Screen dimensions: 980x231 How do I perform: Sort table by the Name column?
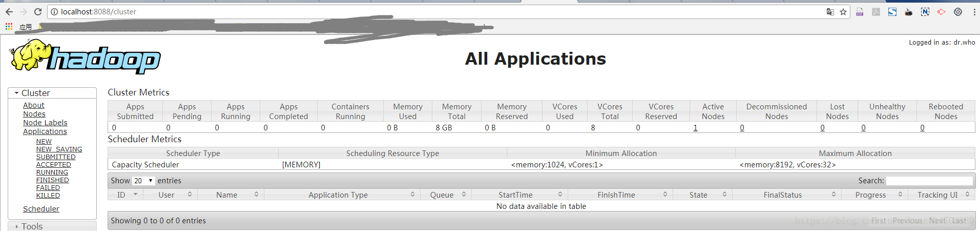pyautogui.click(x=231, y=195)
